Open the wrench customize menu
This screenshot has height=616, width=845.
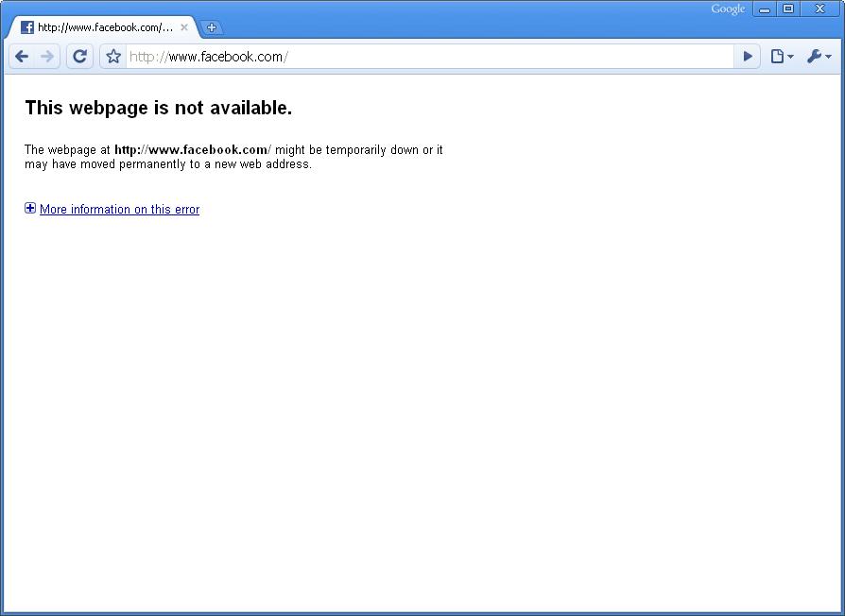tap(819, 57)
